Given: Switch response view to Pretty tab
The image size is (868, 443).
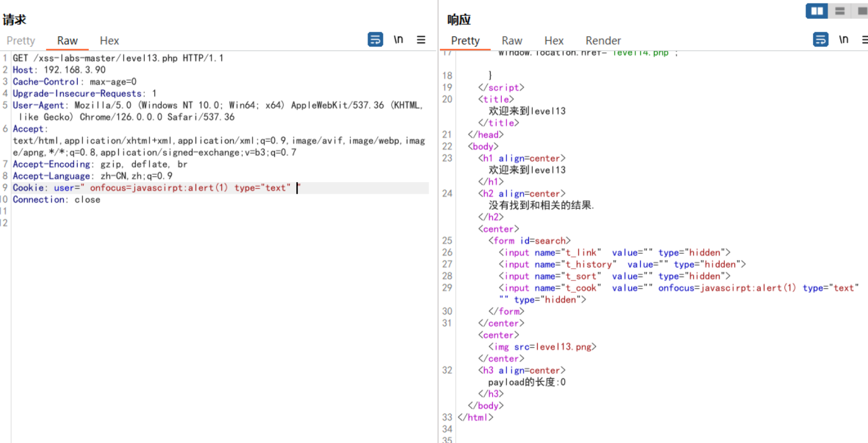Looking at the screenshot, I should 465,41.
